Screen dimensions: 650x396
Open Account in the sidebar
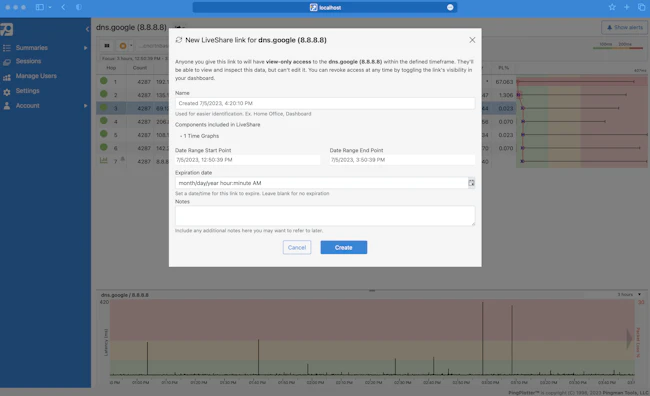(27, 106)
